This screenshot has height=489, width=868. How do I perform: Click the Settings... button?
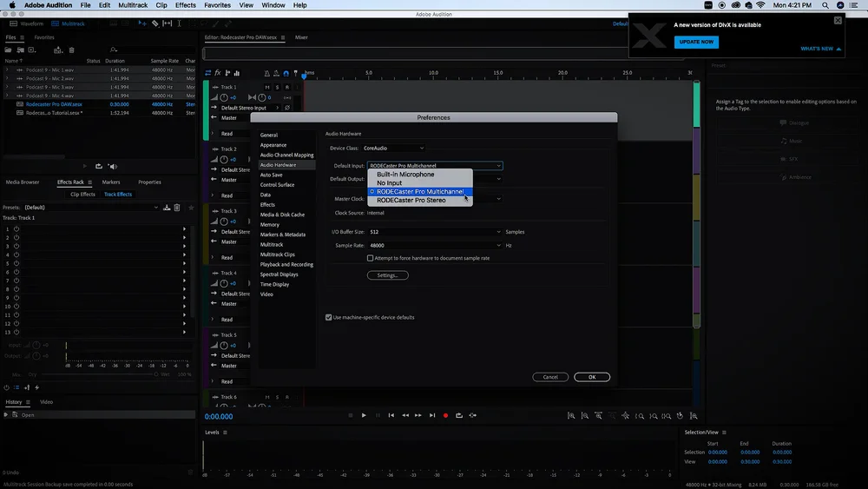pyautogui.click(x=387, y=275)
